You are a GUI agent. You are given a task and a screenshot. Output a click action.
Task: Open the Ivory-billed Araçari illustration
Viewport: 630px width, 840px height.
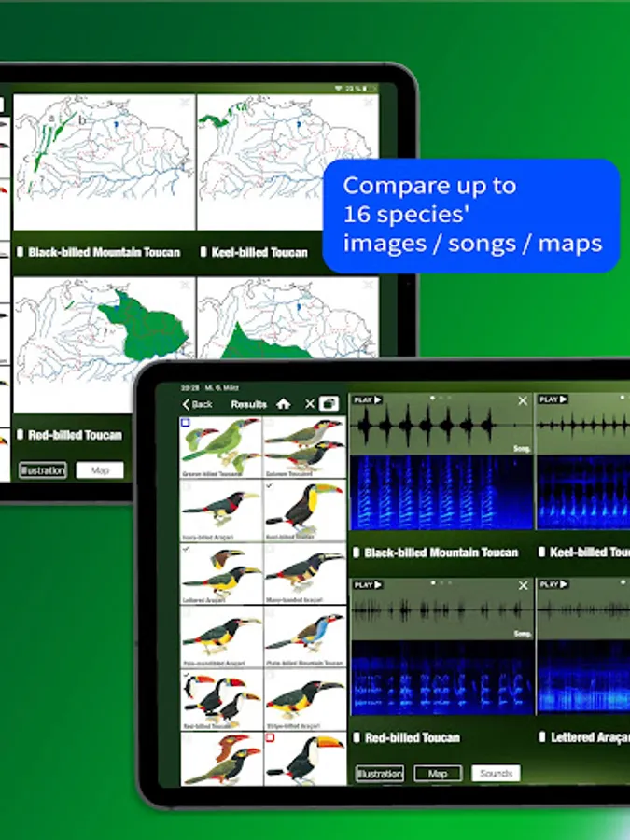click(x=220, y=511)
